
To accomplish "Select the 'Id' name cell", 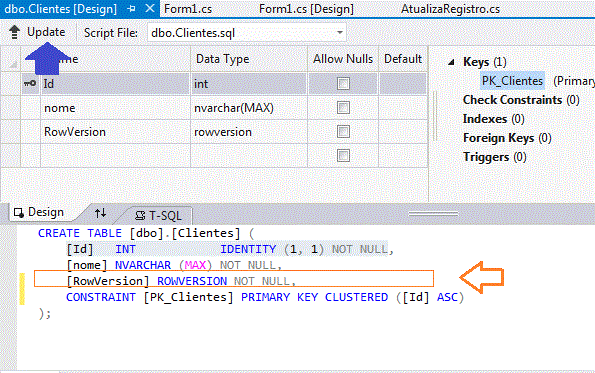I will coord(115,83).
